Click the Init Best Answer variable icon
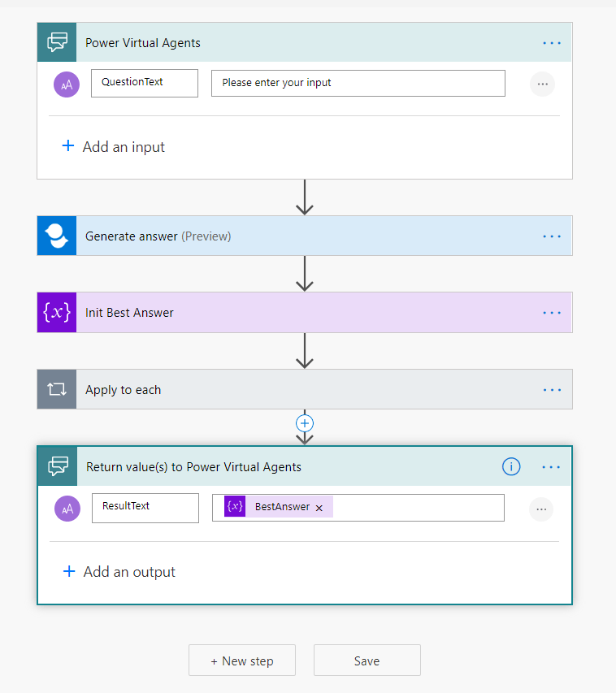The height and width of the screenshot is (693, 616). (x=57, y=313)
